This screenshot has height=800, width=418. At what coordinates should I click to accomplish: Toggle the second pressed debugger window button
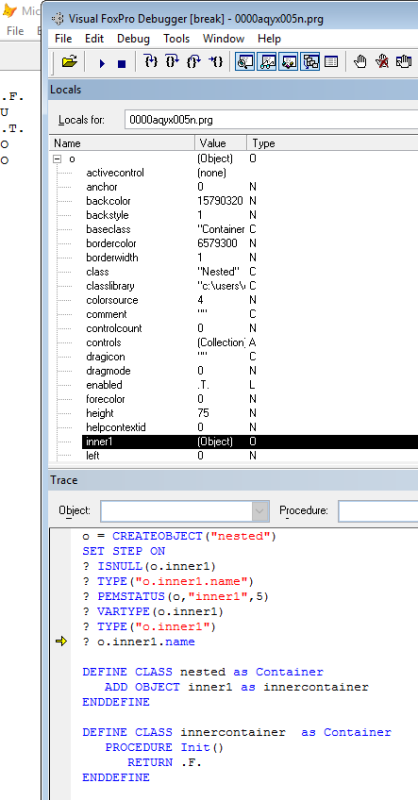point(267,62)
